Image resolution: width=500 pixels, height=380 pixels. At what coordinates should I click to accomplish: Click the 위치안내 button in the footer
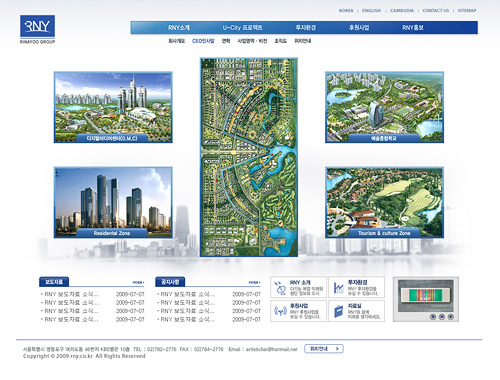[324, 349]
